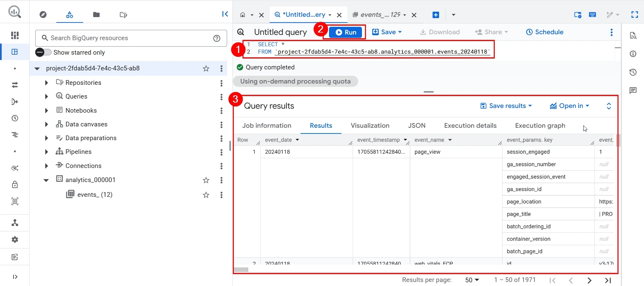Screen dimensions: 644x286
Task: Open the Visualization tab
Action: click(370, 126)
